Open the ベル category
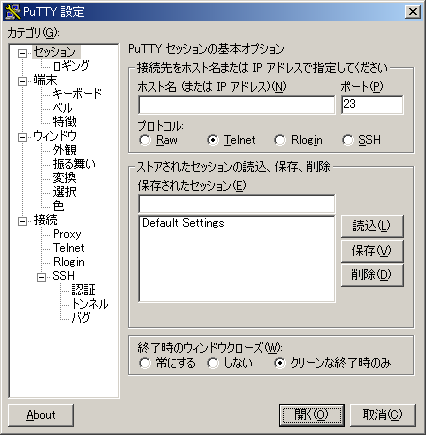Screen dimensions: 426x435 point(62,108)
